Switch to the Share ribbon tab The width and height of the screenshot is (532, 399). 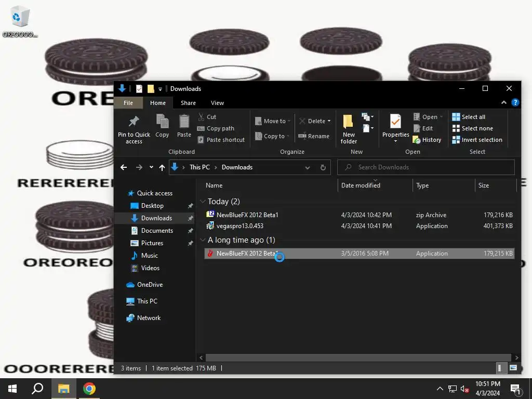tap(188, 103)
